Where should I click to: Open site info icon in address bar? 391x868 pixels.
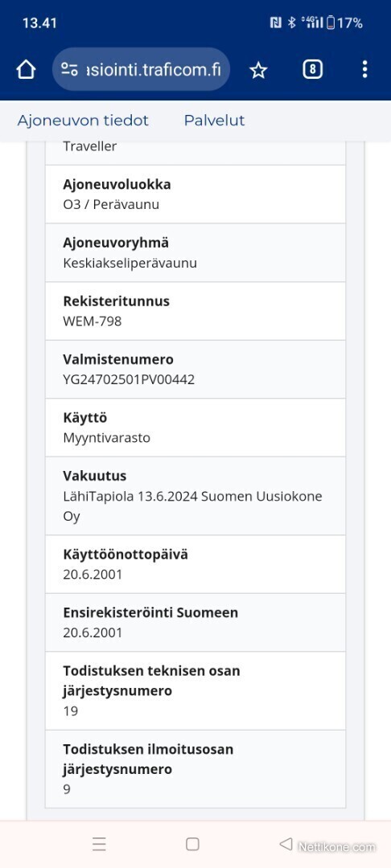point(70,70)
